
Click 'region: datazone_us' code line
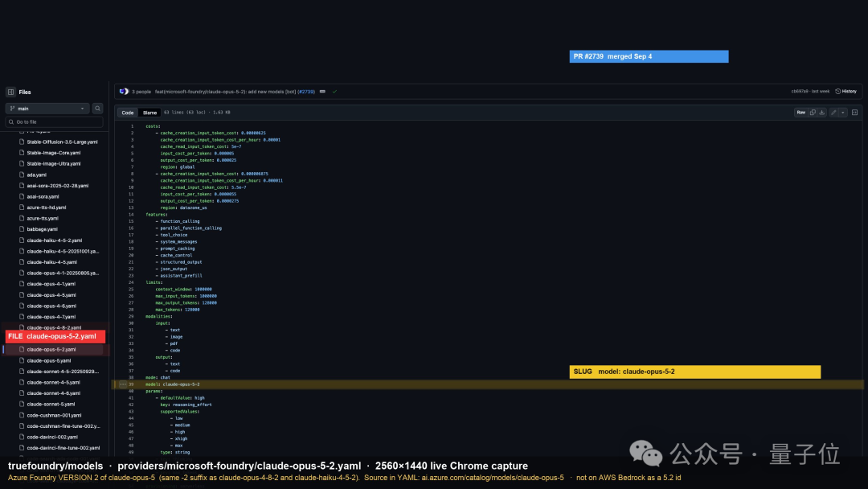[183, 208]
